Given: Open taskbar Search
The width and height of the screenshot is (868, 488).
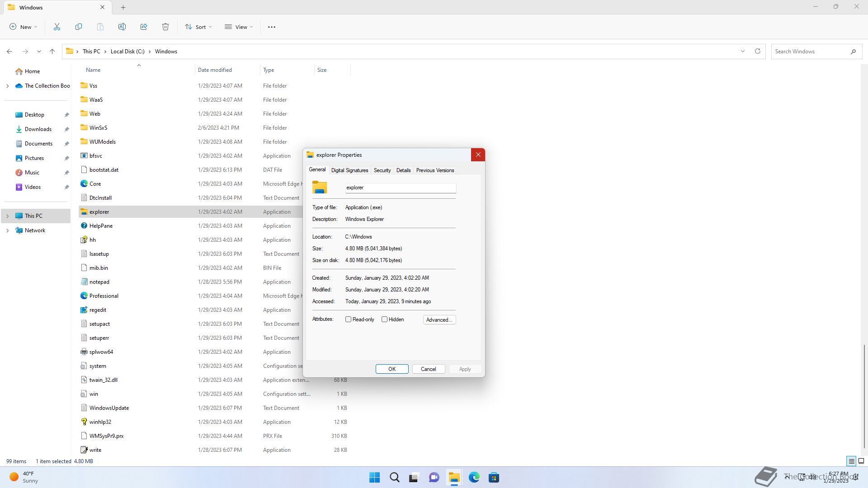Looking at the screenshot, I should point(395,478).
